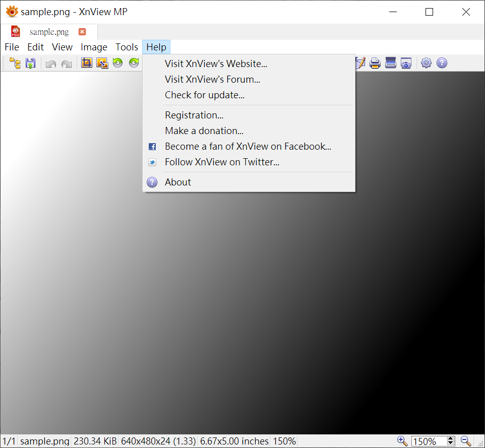Open the folder browser icon in the toolbar
The image size is (485, 448).
coord(15,63)
